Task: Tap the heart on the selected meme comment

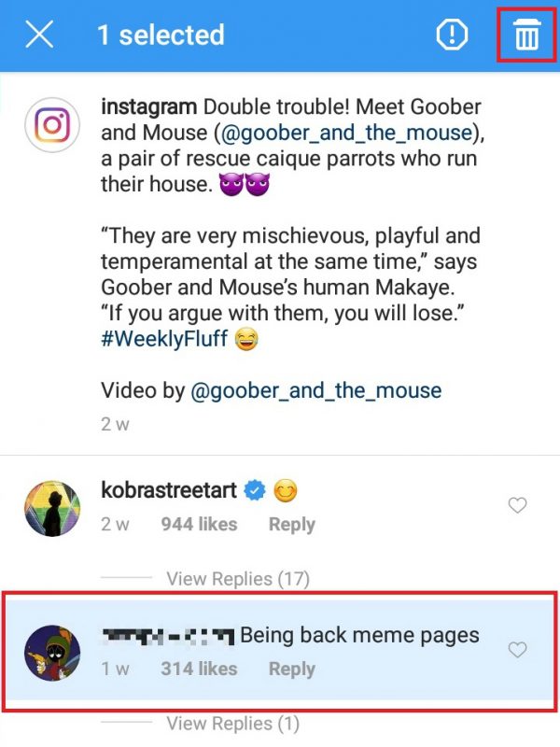Action: click(518, 649)
